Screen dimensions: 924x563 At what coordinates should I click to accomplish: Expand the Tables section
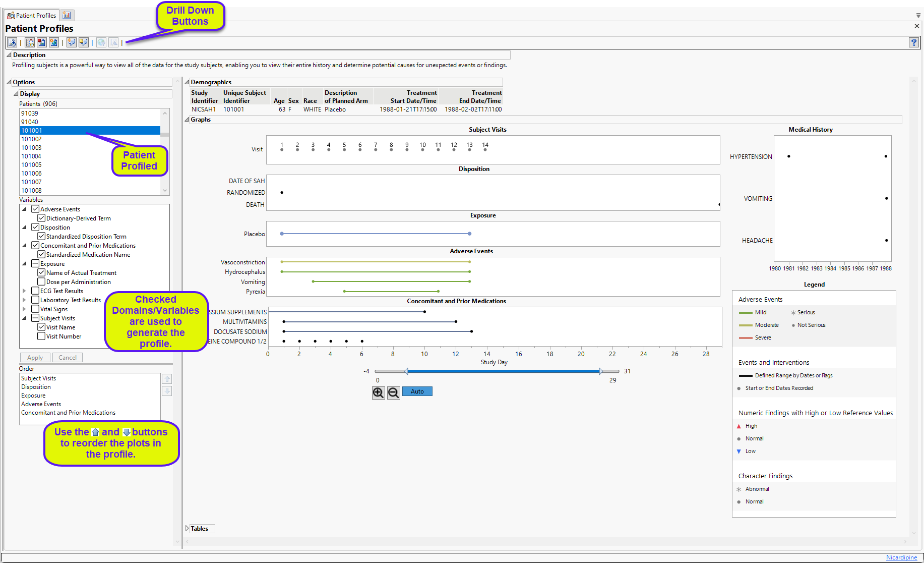[x=188, y=529]
